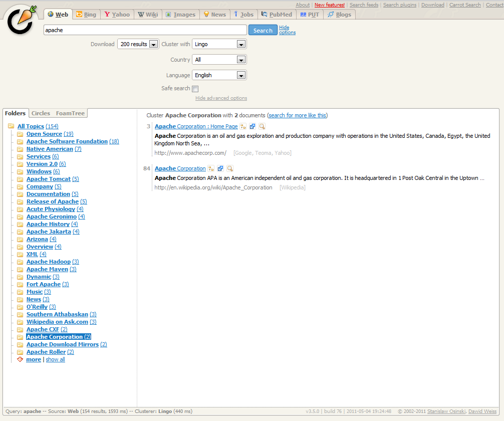Open the Wikipedia Apache Corporation result in new window
Screen dimensions: 504x421
point(220,168)
